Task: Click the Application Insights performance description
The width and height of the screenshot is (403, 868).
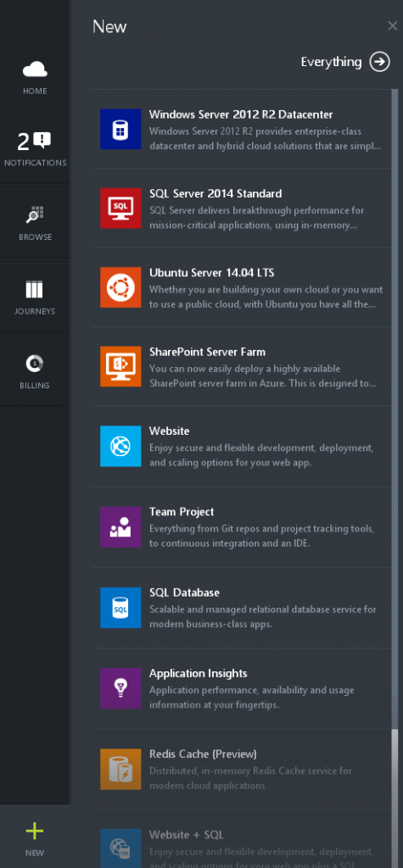Action: coord(252,698)
